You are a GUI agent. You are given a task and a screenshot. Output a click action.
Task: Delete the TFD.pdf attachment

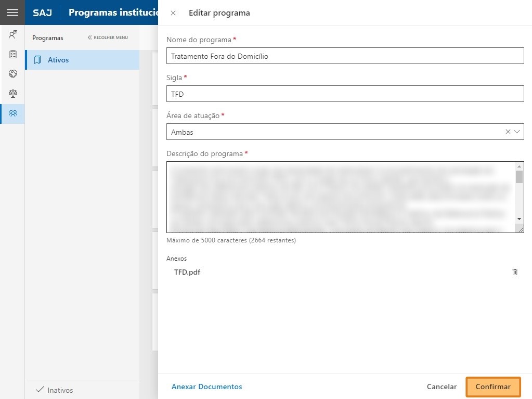pos(515,272)
